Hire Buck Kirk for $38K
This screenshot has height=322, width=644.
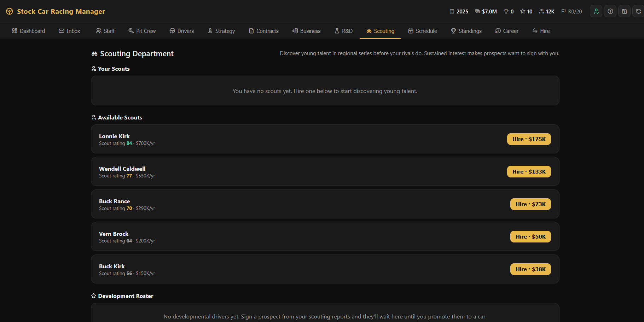click(x=530, y=269)
